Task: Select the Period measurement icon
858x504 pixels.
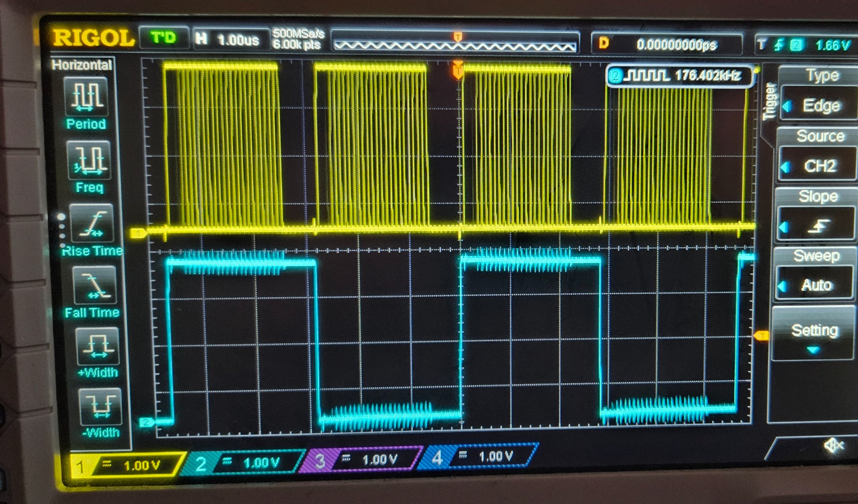Action: pyautogui.click(x=86, y=97)
